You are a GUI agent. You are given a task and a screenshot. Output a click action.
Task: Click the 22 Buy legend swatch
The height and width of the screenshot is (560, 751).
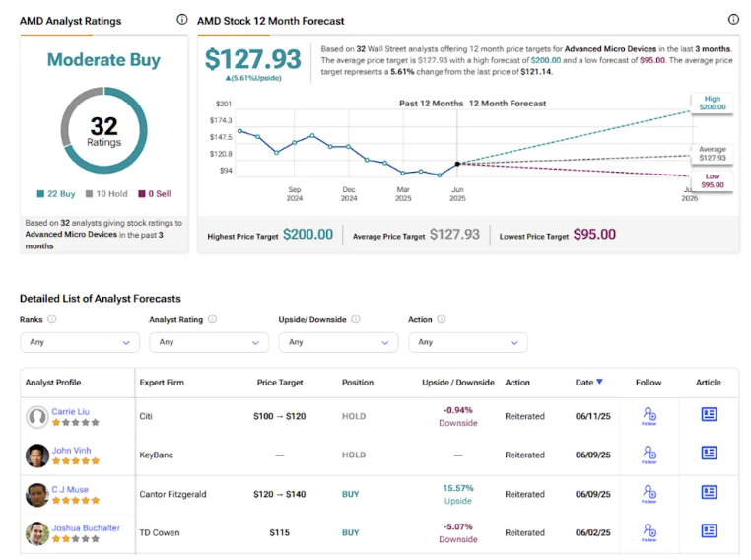pos(40,194)
